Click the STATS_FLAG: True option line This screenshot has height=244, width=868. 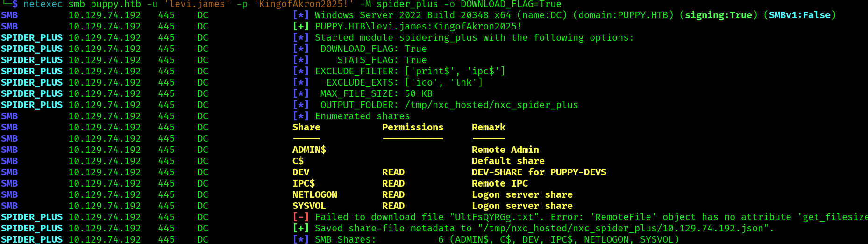pyautogui.click(x=382, y=60)
